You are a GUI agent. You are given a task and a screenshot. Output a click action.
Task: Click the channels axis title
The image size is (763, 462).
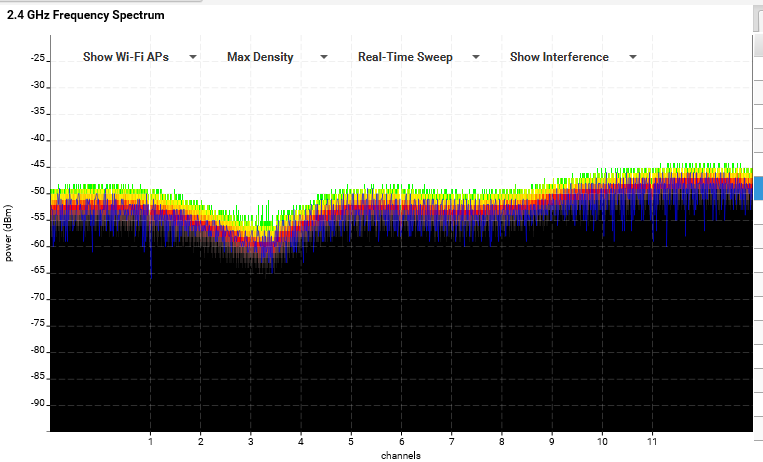click(x=401, y=456)
